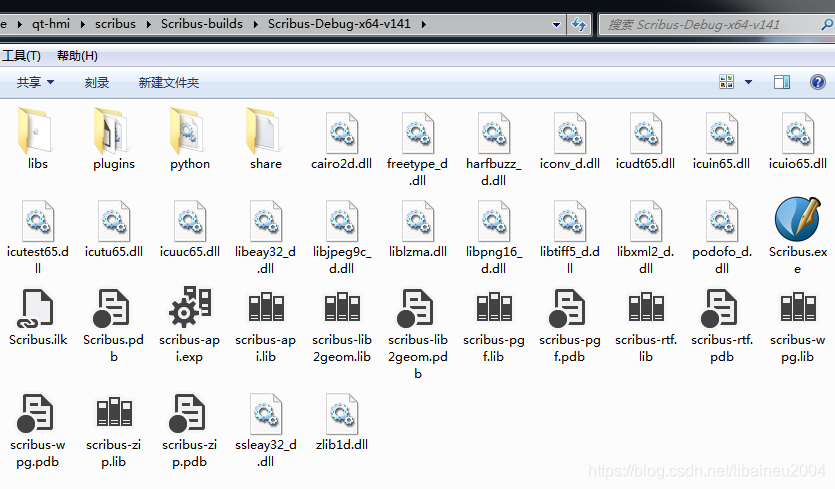Viewport: 835px width, 489px height.
Task: Select scribus-lib2geom.pdb file icon
Action: tap(415, 308)
